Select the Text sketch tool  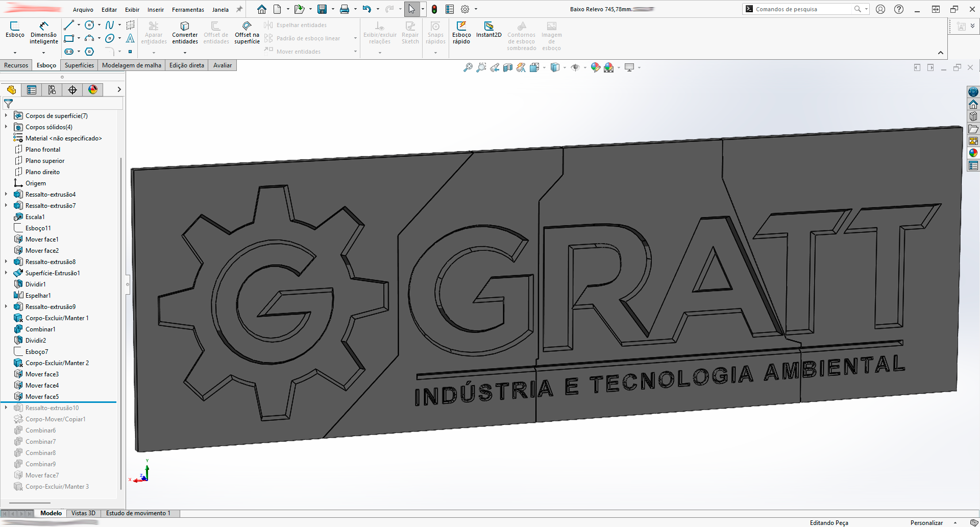(130, 38)
